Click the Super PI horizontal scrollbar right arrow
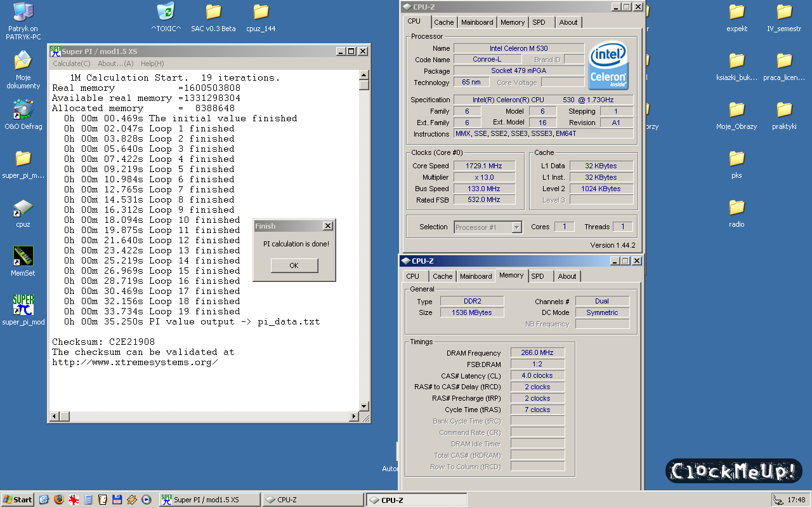The width and height of the screenshot is (812, 508). pos(354,417)
